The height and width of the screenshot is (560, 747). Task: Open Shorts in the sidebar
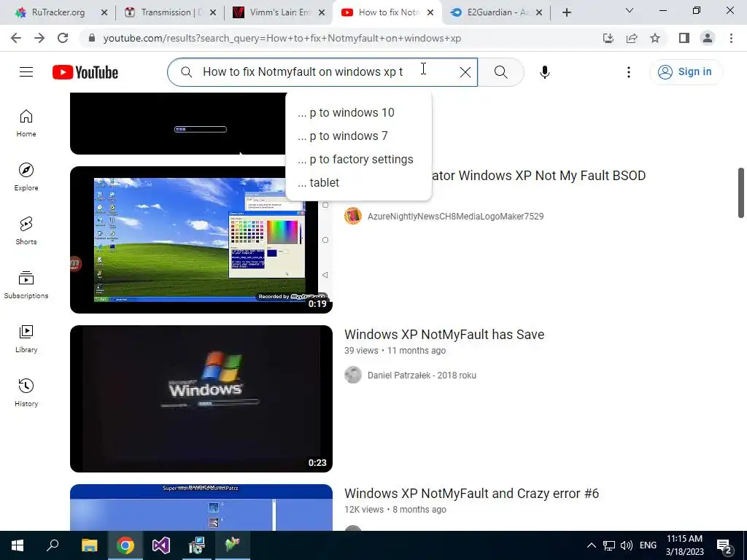pos(26,231)
